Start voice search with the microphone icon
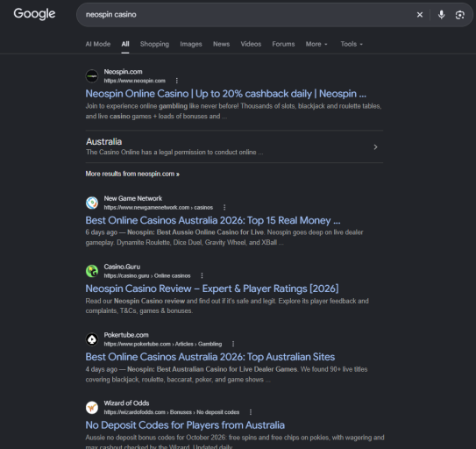Image resolution: width=476 pixels, height=449 pixels. pyautogui.click(x=442, y=15)
